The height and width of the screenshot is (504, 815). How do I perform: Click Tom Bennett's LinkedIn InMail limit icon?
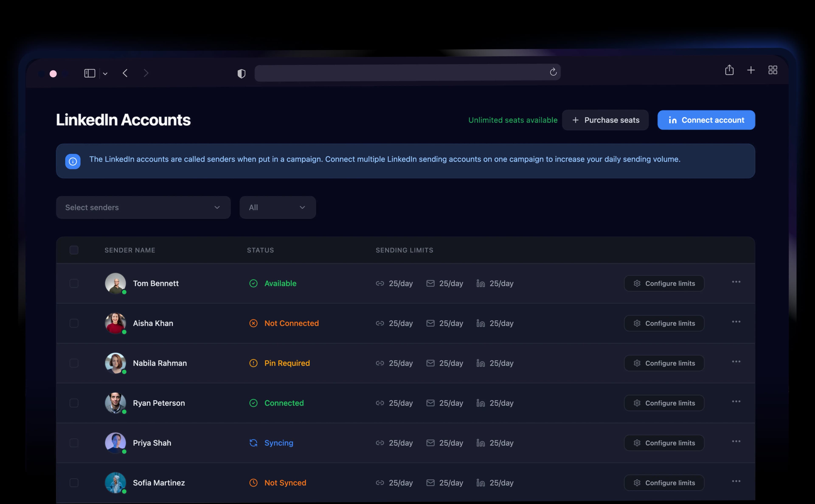(x=480, y=283)
